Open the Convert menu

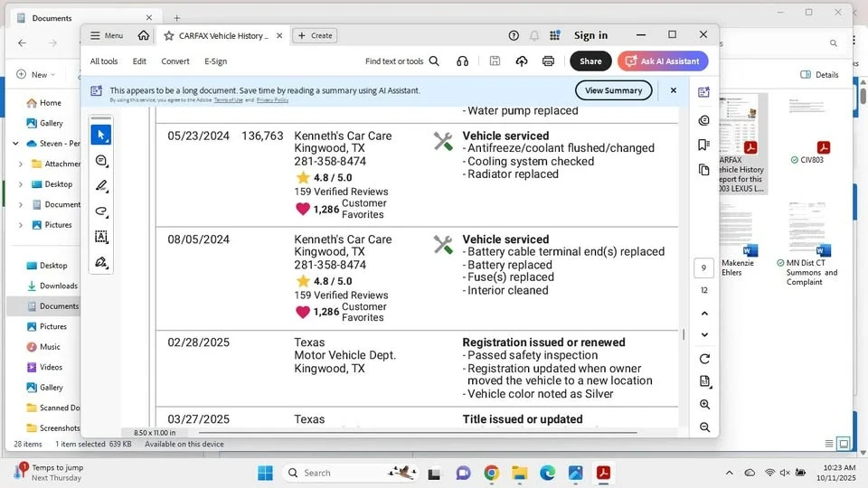[175, 61]
